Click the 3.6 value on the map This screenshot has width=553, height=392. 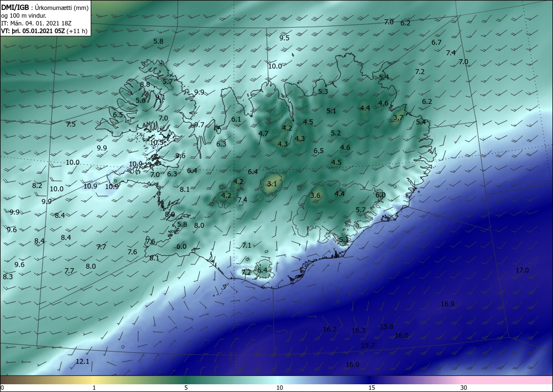pyautogui.click(x=315, y=196)
